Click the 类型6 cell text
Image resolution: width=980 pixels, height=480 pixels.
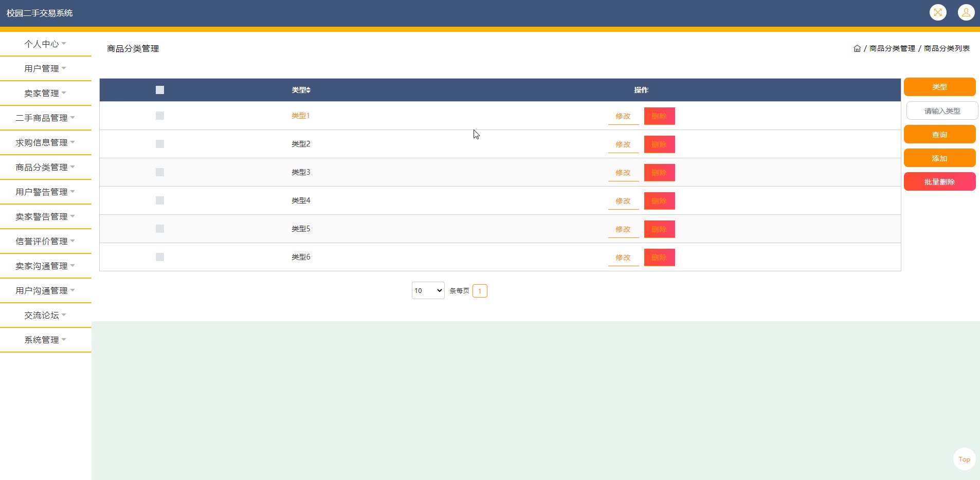pyautogui.click(x=301, y=257)
